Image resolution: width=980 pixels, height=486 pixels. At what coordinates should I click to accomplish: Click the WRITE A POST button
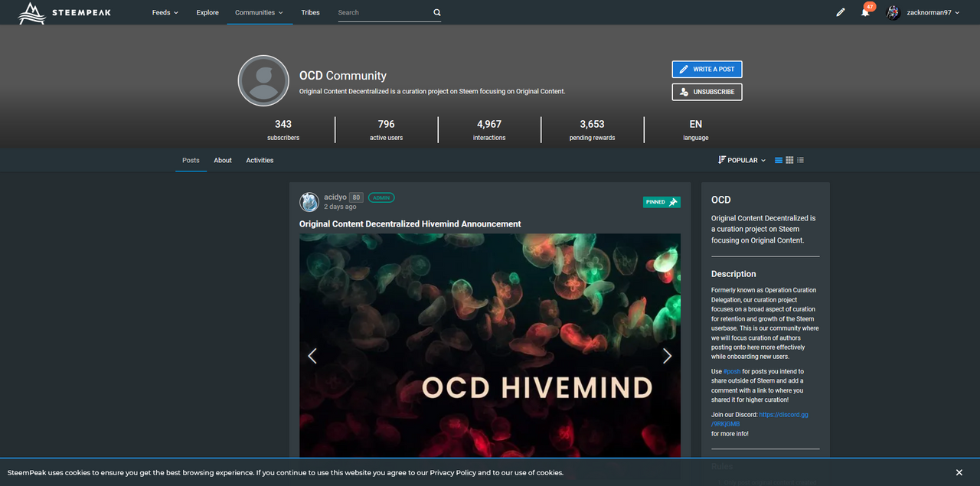tap(707, 70)
